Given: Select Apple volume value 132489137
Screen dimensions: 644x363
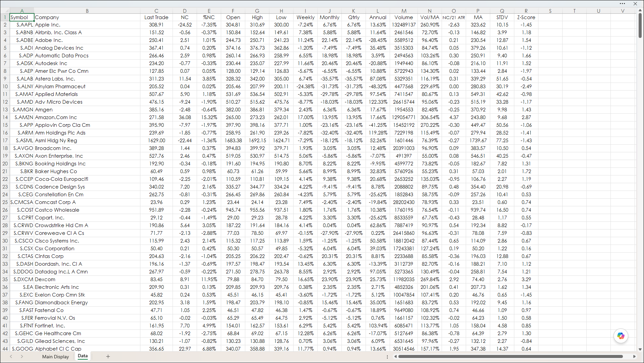Looking at the screenshot, I should tap(404, 25).
